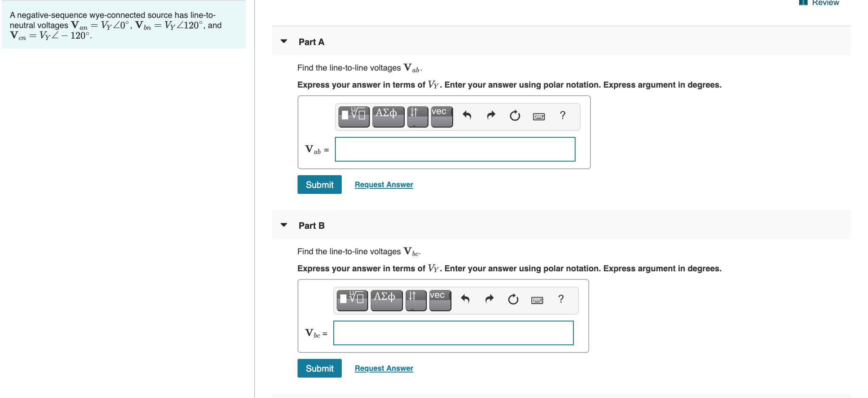868x398 pixels.
Task: Open help with the ? icon in Part A
Action: [562, 115]
